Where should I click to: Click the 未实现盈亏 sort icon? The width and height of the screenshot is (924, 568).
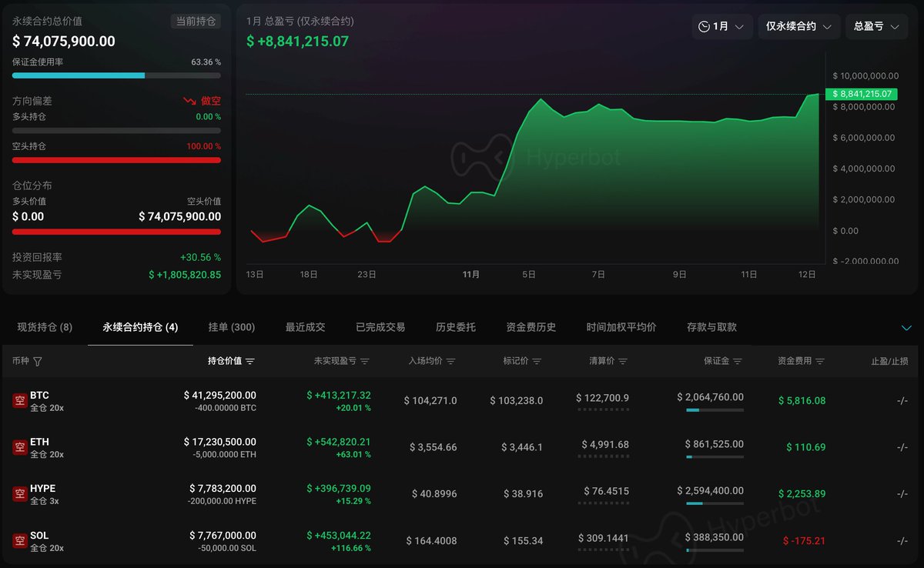pyautogui.click(x=365, y=362)
